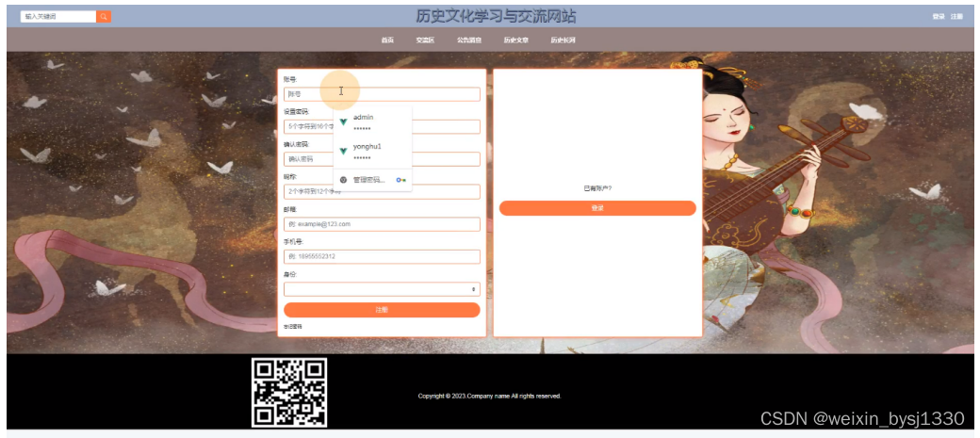
Task: Focus the 确认密码 confirm password field
Action: tap(382, 159)
